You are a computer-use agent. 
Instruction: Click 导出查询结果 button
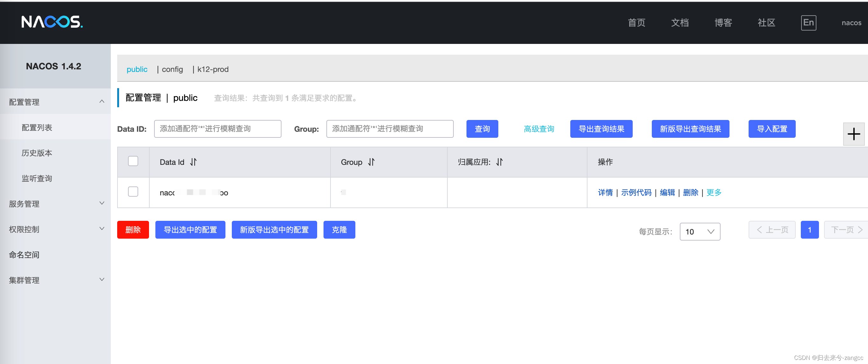tap(601, 129)
